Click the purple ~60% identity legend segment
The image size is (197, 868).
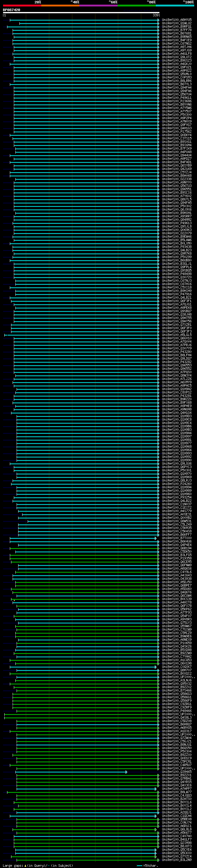click(98, 6)
